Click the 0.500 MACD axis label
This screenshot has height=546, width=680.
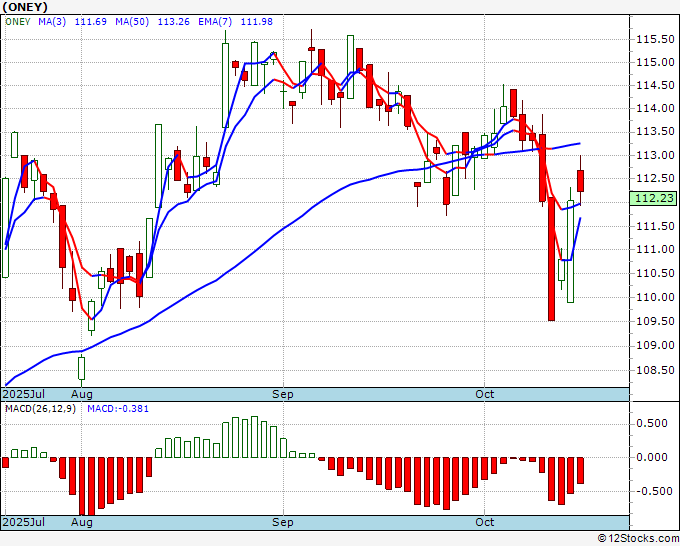click(652, 423)
